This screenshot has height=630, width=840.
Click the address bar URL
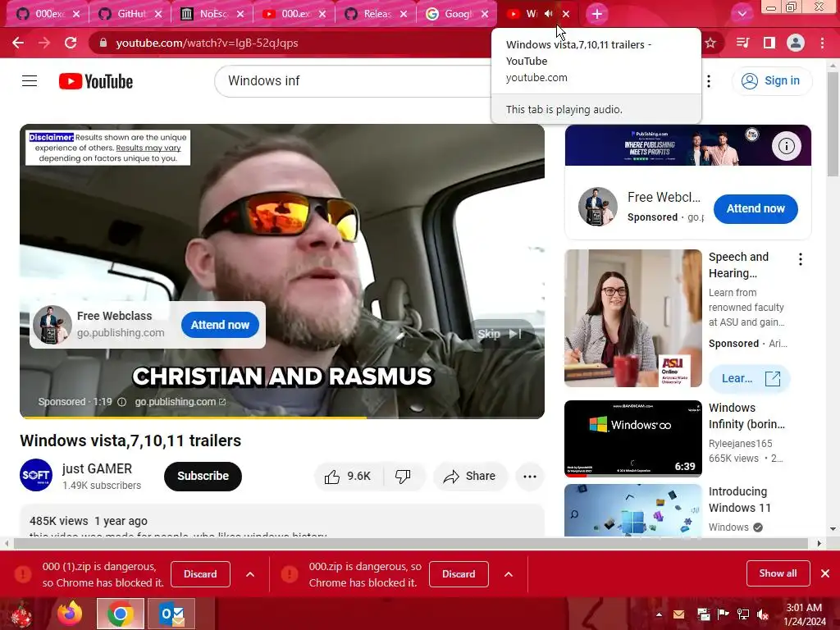[207, 43]
